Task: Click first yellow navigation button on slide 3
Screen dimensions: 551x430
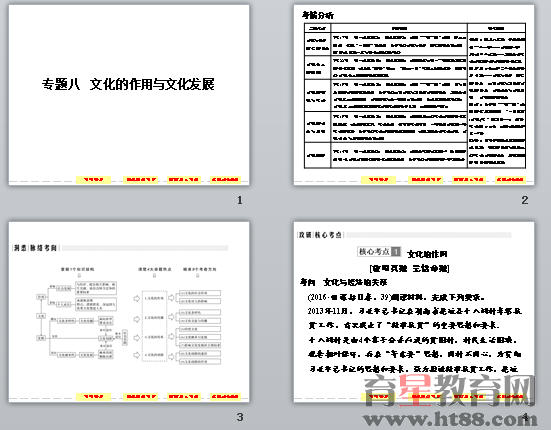Action: 93,397
